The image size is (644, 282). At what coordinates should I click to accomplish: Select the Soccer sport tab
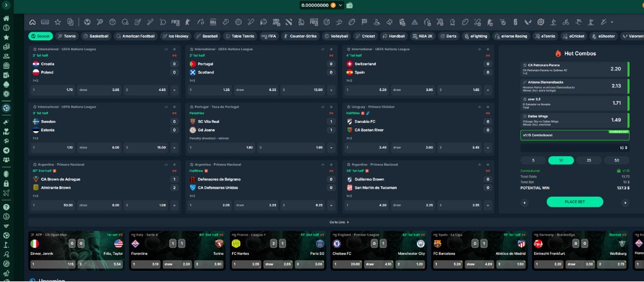pyautogui.click(x=41, y=36)
